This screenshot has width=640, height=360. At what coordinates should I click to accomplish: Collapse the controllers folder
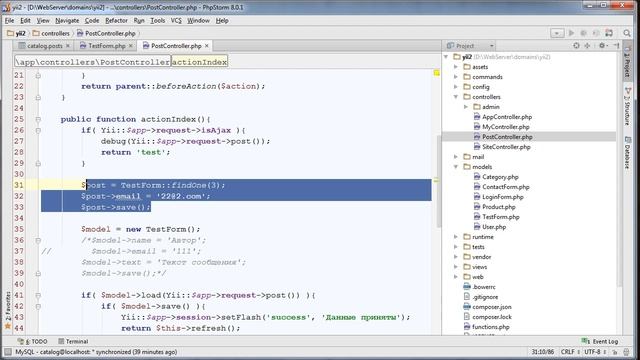pyautogui.click(x=456, y=97)
